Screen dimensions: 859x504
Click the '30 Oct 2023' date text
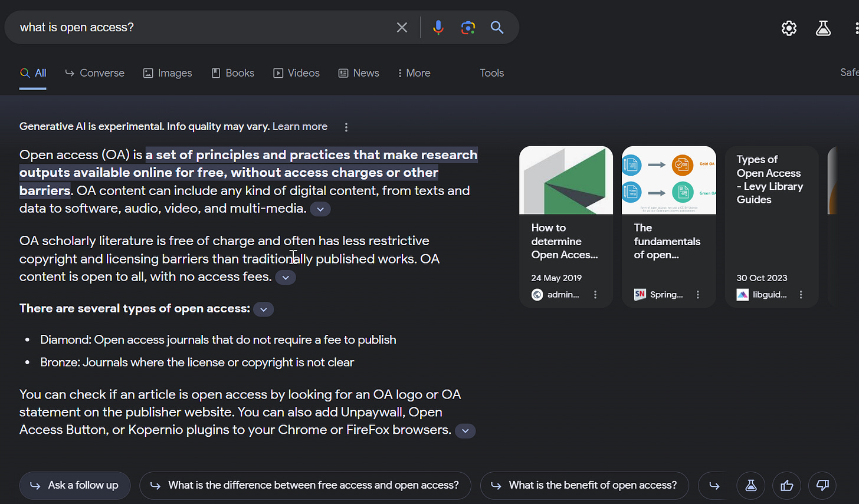pyautogui.click(x=762, y=278)
